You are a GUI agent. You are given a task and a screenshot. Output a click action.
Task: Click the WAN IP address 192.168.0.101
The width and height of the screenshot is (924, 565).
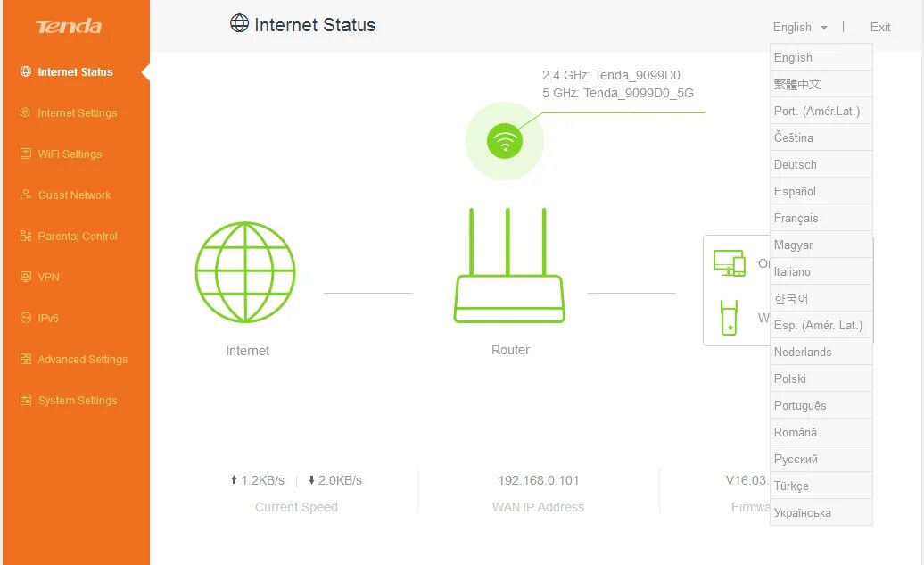pyautogui.click(x=539, y=480)
